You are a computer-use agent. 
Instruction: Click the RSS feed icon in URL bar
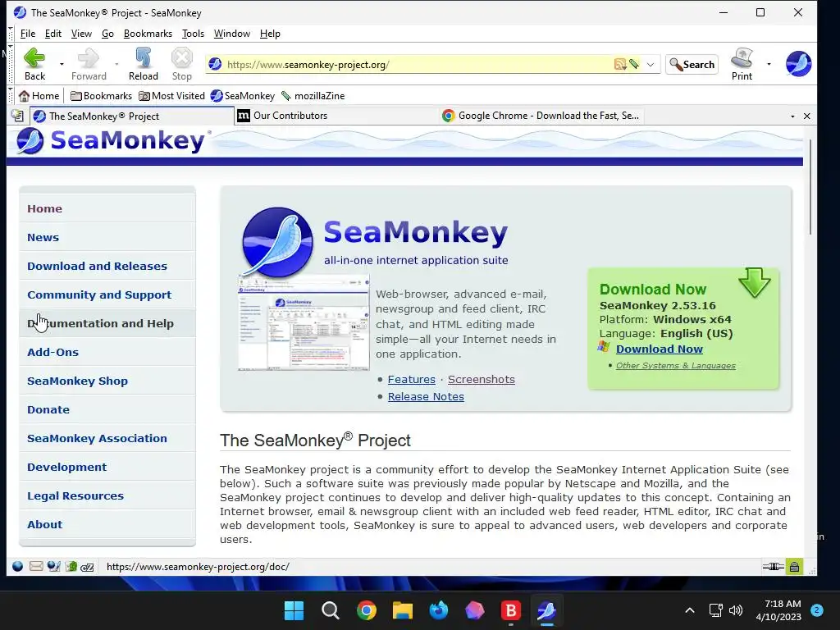[x=620, y=64]
